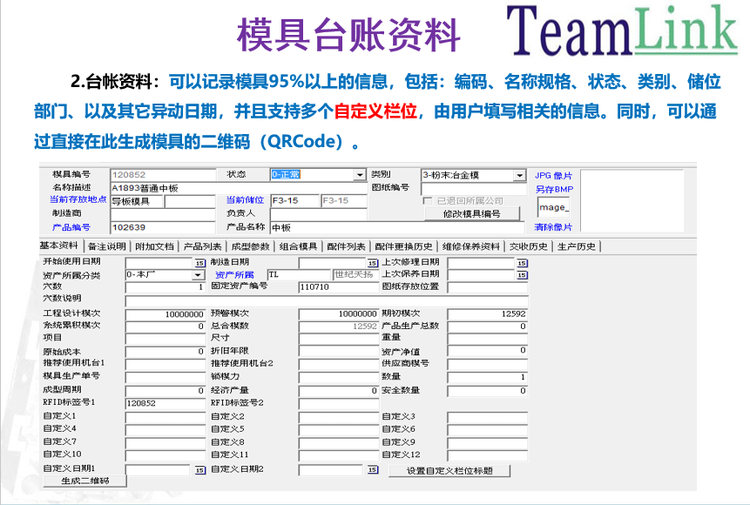Open calendar picker for 开始使用日期

click(200, 263)
